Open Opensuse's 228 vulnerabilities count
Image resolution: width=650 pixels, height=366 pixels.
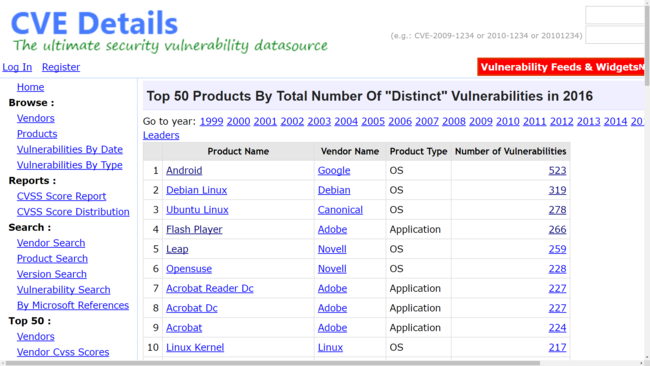point(558,269)
